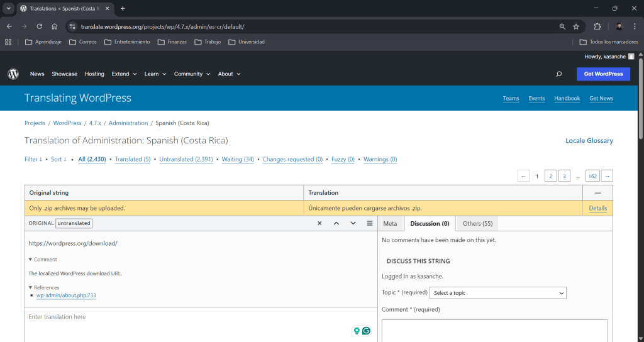Open the site search magnifier icon

coord(558,74)
